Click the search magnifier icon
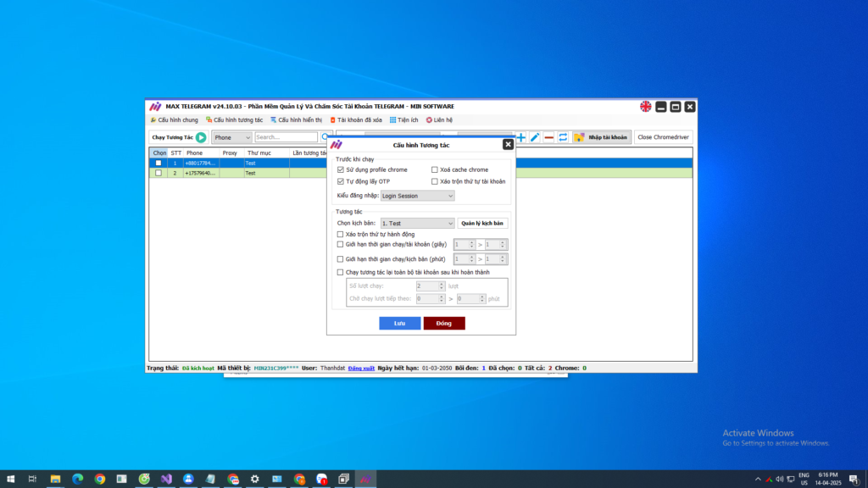Screen dimensions: 868x488 tap(325, 136)
